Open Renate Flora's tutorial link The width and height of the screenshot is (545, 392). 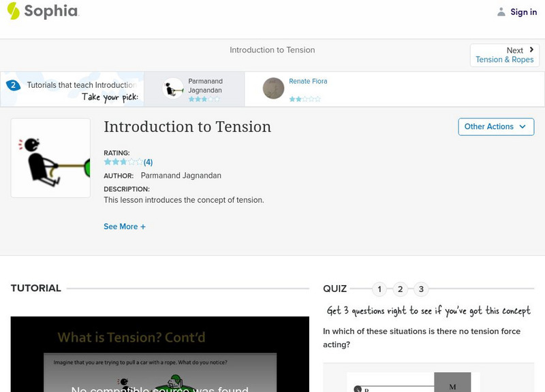(x=308, y=81)
